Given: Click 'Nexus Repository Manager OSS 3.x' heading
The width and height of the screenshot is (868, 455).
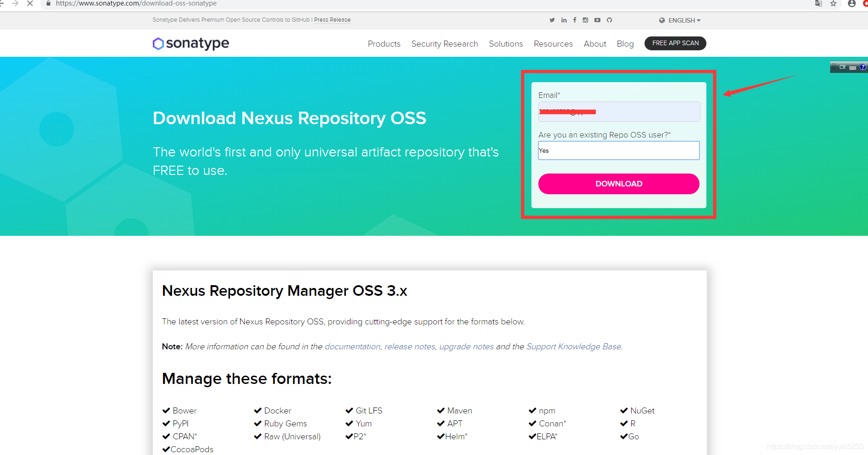Looking at the screenshot, I should click(284, 291).
